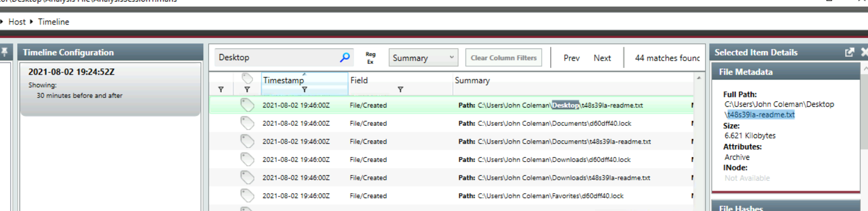Click Clear Column Filters button
Viewport: 868px width, 211px height.
(503, 58)
